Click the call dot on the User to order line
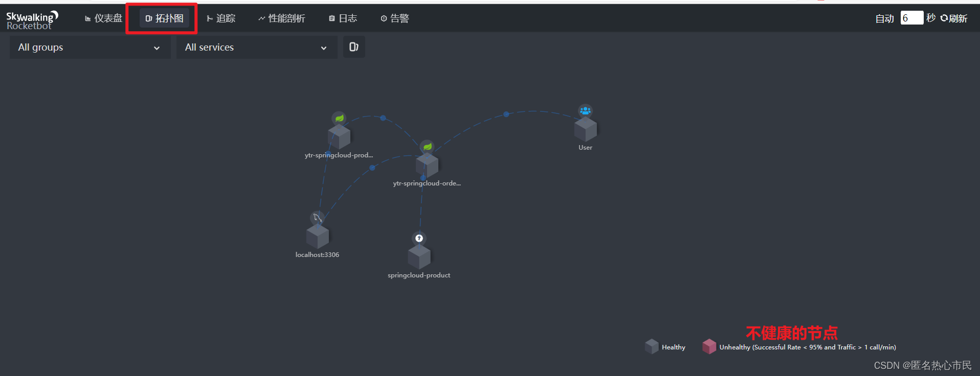This screenshot has height=376, width=980. [506, 114]
